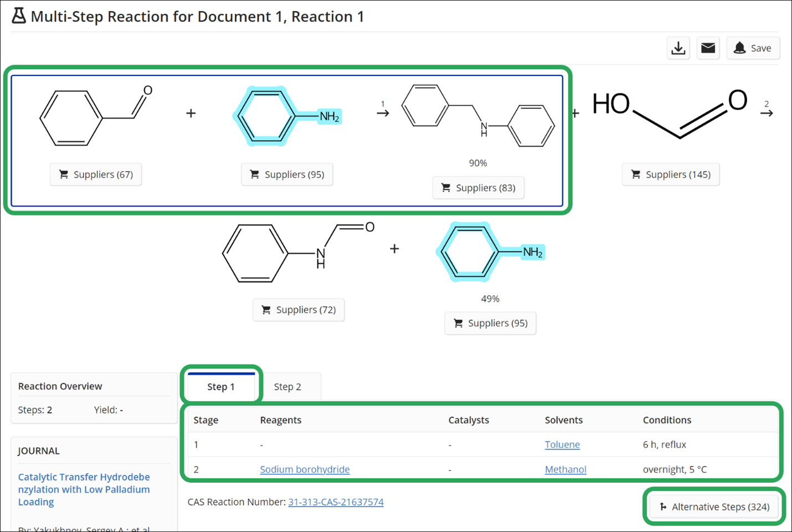This screenshot has height=532, width=792.
Task: Click Alternative Steps (324) button
Action: click(714, 507)
